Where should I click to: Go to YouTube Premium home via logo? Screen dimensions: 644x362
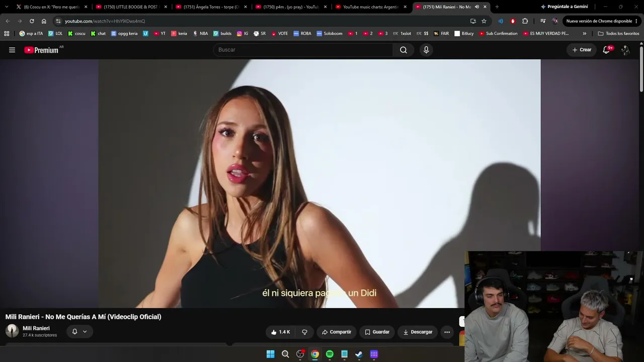pos(41,50)
